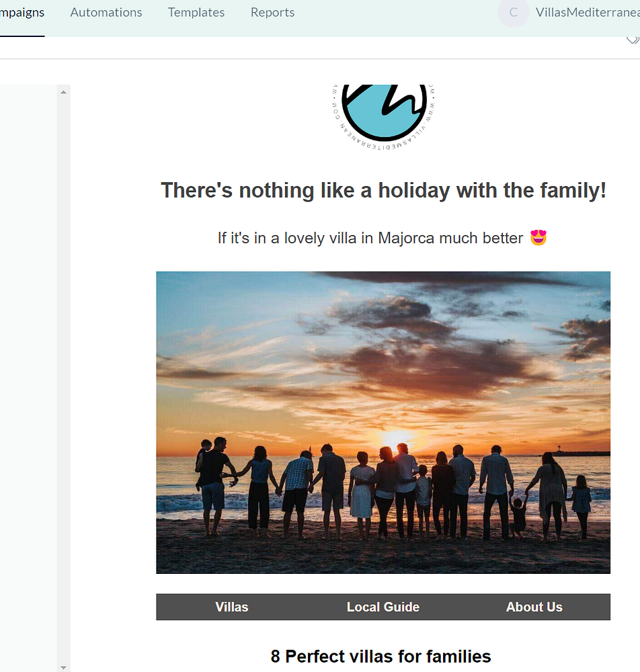
Task: Click the scrollbar down arrow
Action: 63,667
